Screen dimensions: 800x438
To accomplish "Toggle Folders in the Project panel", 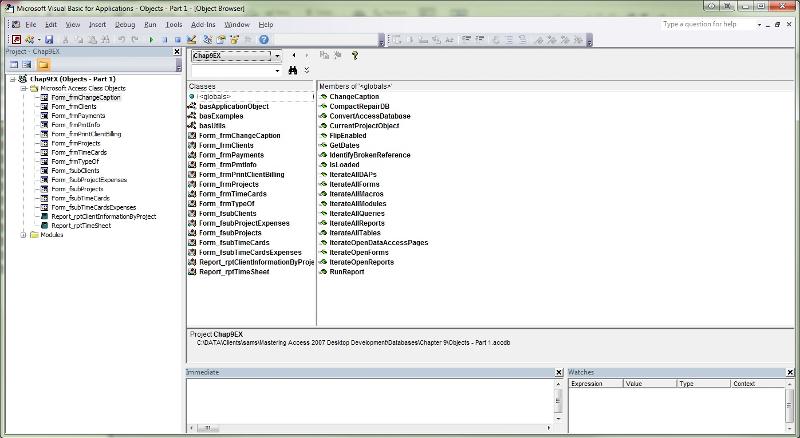I will (x=43, y=65).
